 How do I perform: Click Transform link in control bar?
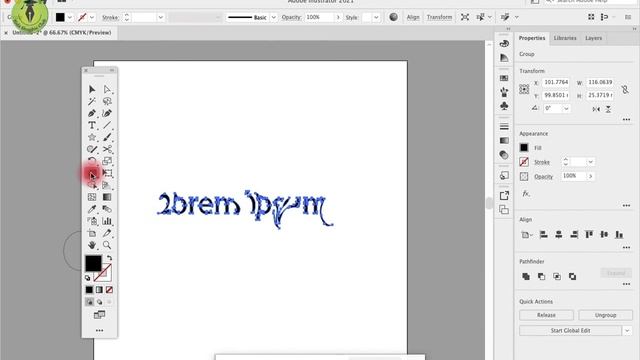(439, 17)
